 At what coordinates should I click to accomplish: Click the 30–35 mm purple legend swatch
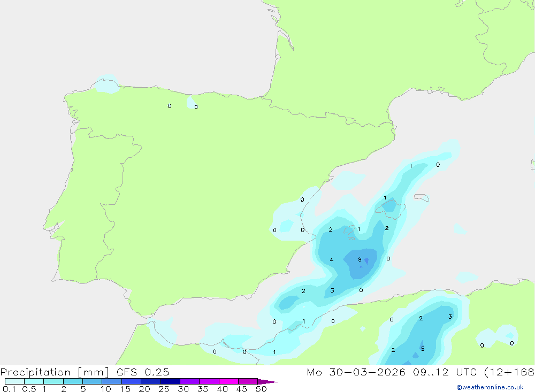pos(190,381)
